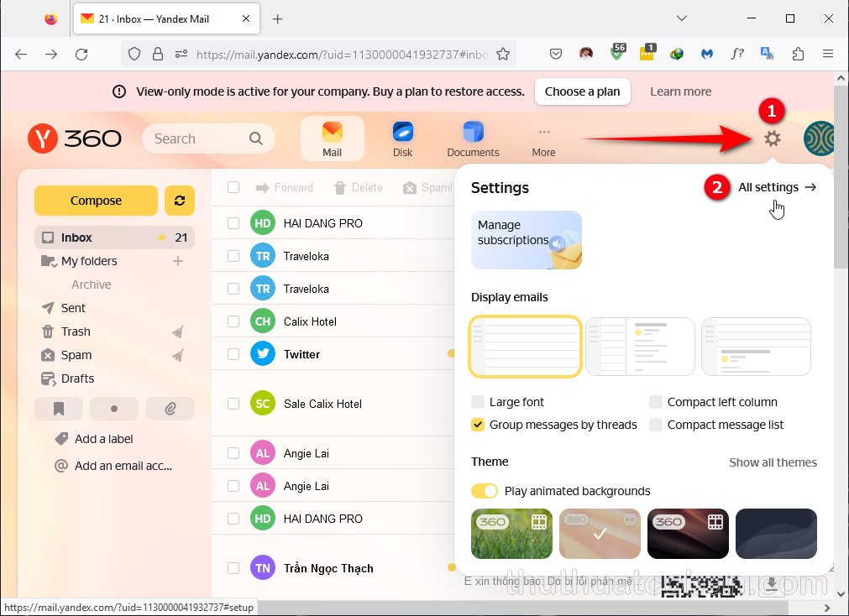This screenshot has height=616, width=849.
Task: Open the Documents app icon
Action: pos(473,138)
